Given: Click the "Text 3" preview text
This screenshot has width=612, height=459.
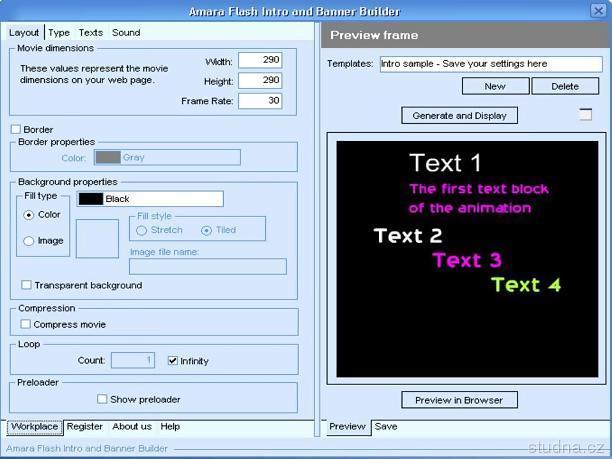Looking at the screenshot, I should pos(467,260).
